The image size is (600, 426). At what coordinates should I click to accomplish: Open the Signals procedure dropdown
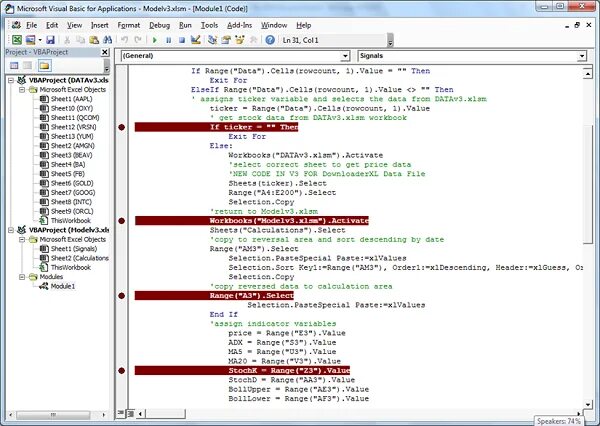pos(582,56)
